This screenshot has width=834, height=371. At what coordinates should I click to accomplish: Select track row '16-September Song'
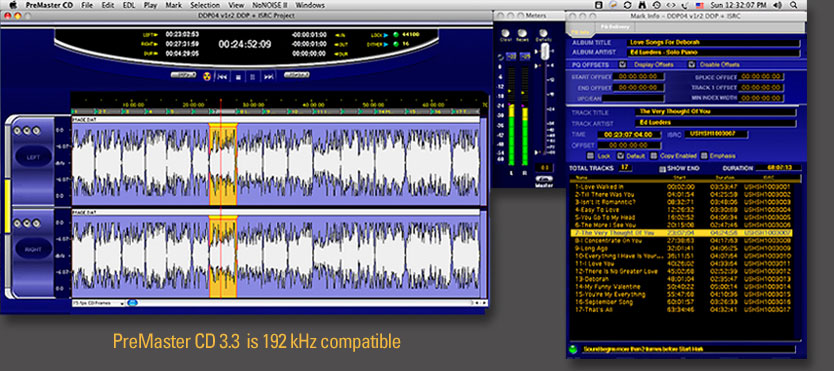click(681, 302)
